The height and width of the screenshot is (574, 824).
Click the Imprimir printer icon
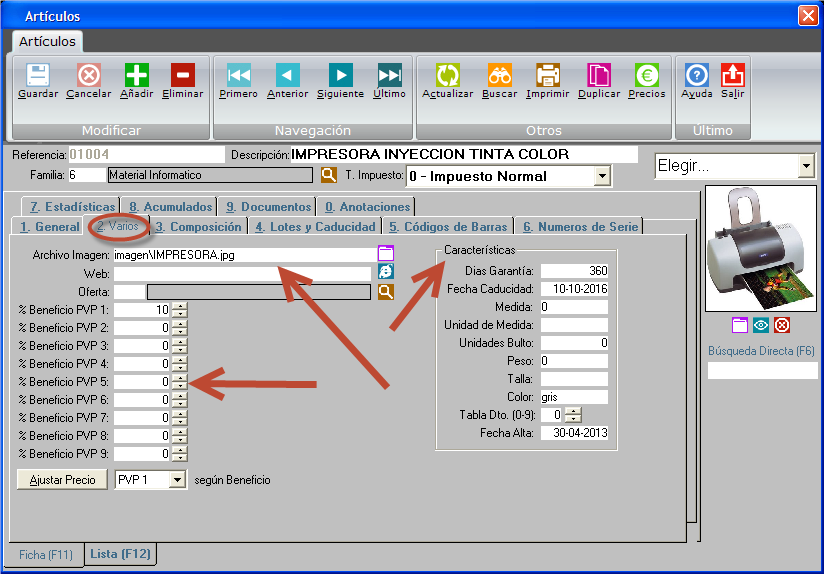(x=548, y=76)
